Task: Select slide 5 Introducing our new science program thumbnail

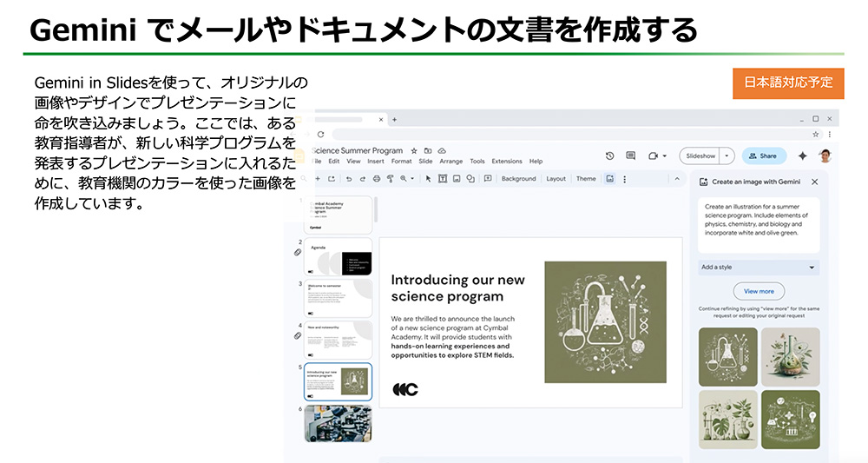Action: tap(339, 381)
